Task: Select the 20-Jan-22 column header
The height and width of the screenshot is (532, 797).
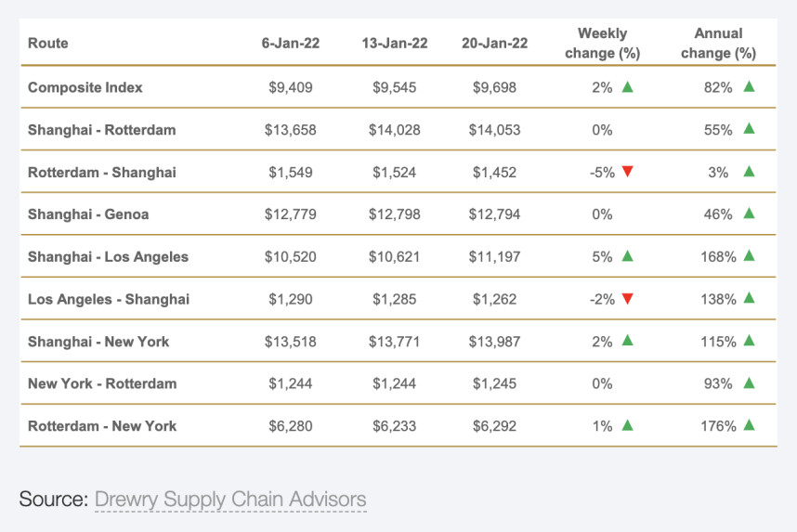Action: pyautogui.click(x=494, y=43)
